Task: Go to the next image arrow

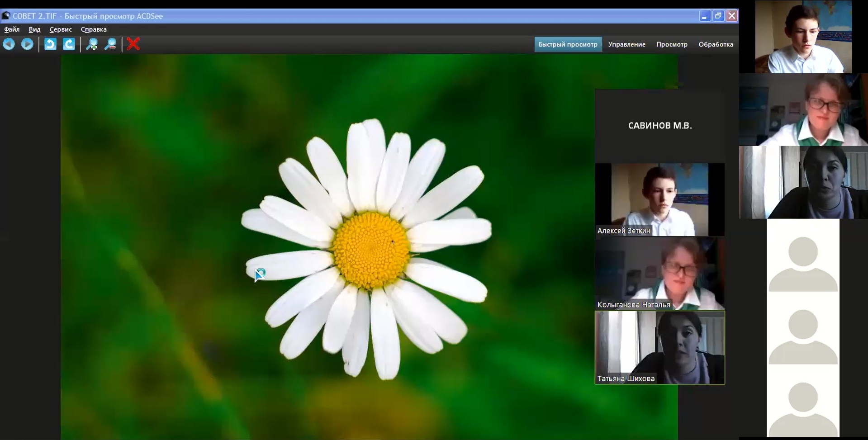Action: (27, 44)
